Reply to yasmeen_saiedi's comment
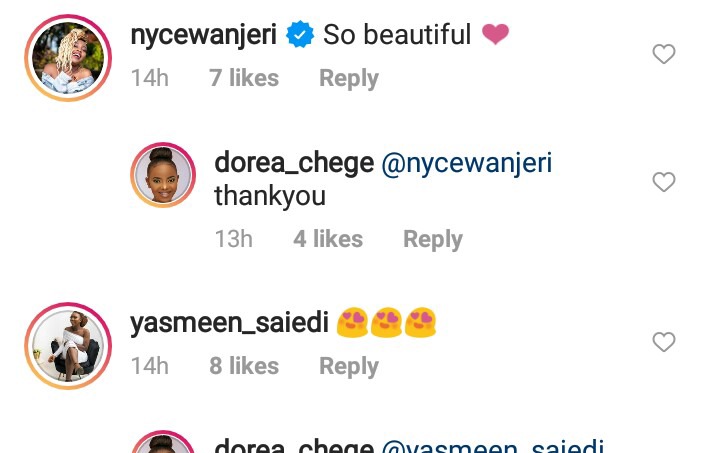The height and width of the screenshot is (453, 720). click(349, 366)
